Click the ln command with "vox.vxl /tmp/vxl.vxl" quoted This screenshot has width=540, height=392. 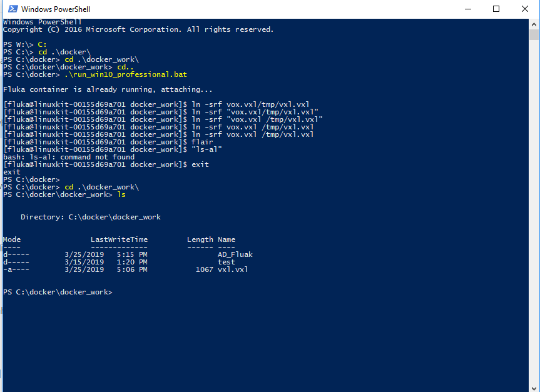pos(257,120)
